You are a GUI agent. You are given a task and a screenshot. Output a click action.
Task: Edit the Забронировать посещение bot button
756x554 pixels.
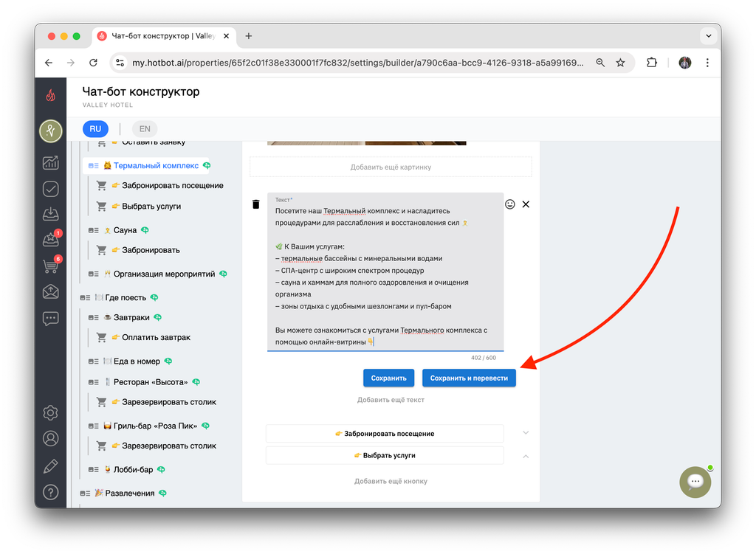(385, 434)
